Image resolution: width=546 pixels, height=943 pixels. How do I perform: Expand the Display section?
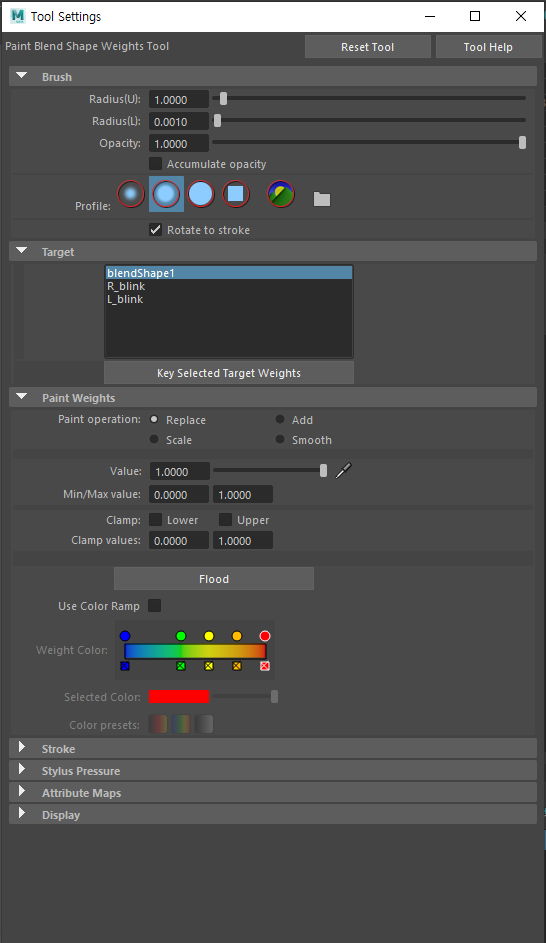(22, 814)
